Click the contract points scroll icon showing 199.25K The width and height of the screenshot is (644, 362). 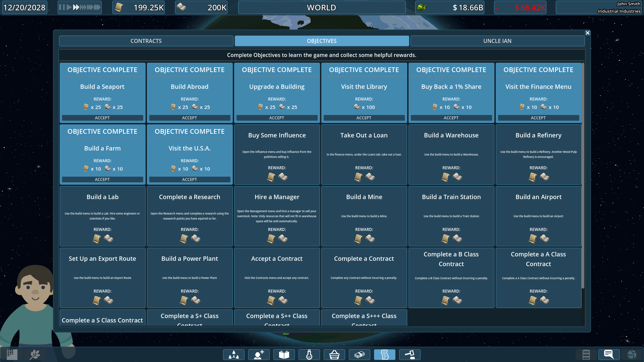(x=119, y=7)
